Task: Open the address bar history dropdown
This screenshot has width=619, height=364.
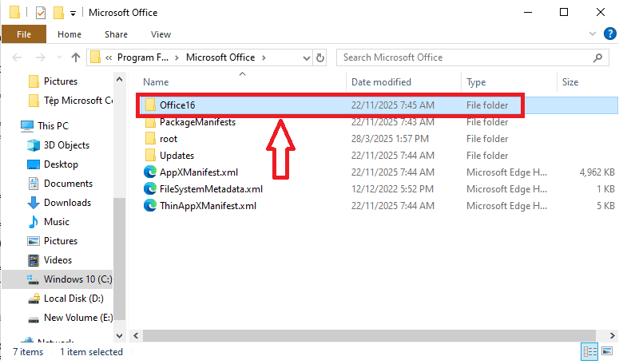Action: point(307,57)
